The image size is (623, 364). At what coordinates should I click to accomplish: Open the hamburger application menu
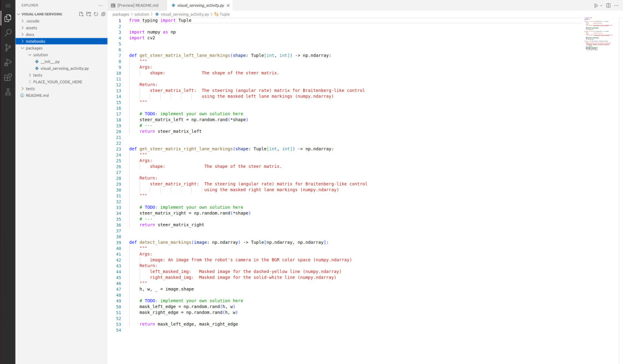pyautogui.click(x=8, y=5)
